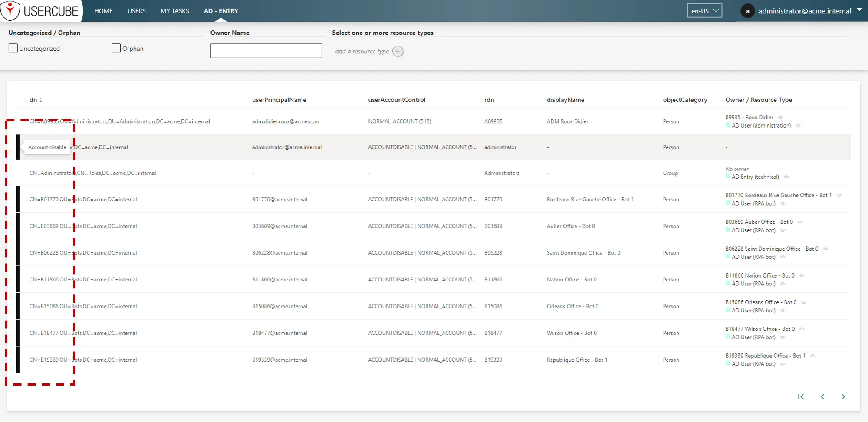Click the add a resource type field

[x=362, y=51]
